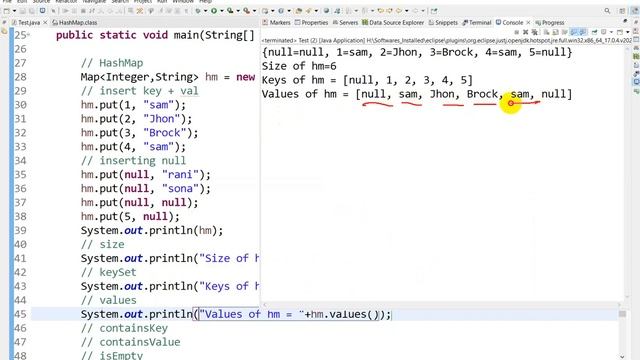This screenshot has height=360, width=640.
Task: Click the Remove Launch X icon
Action: coord(525,32)
